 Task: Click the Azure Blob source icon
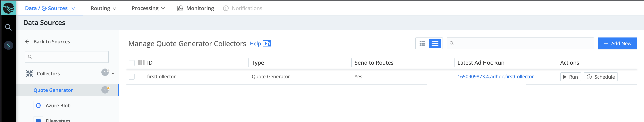[38, 106]
